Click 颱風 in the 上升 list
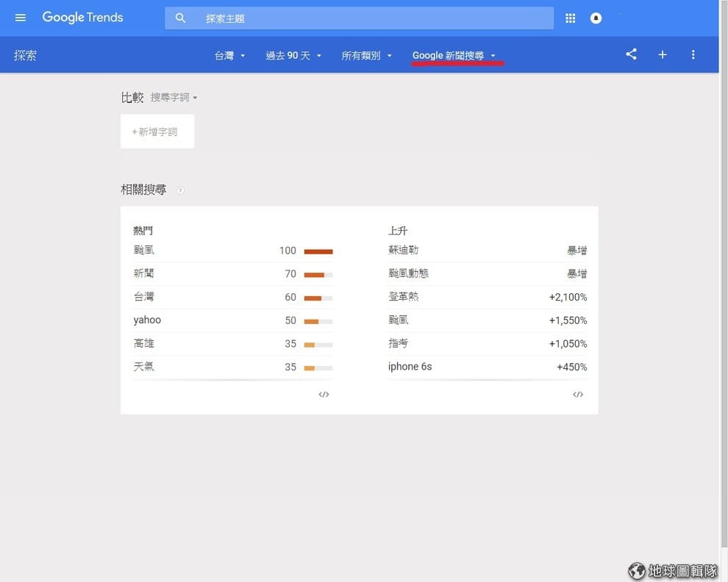The image size is (728, 582). pyautogui.click(x=398, y=320)
